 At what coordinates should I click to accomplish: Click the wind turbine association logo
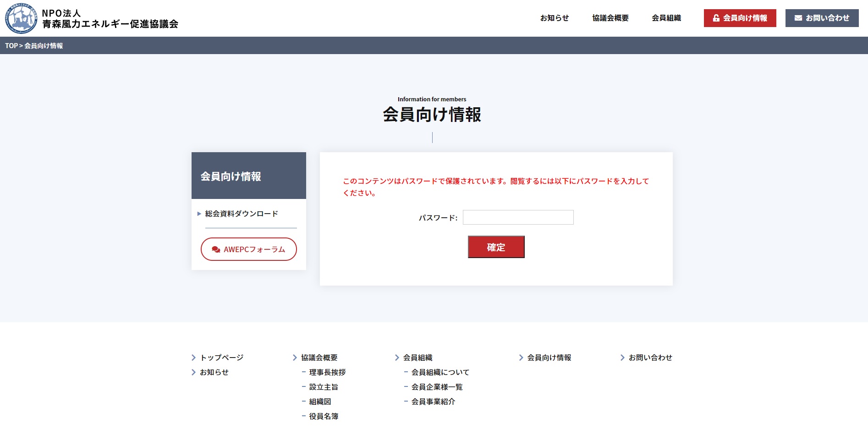[21, 18]
